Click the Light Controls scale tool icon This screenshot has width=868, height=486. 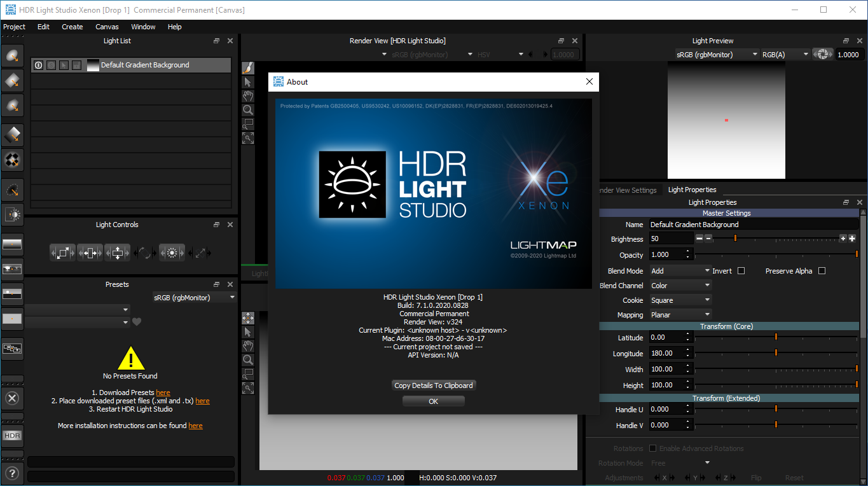(62, 253)
